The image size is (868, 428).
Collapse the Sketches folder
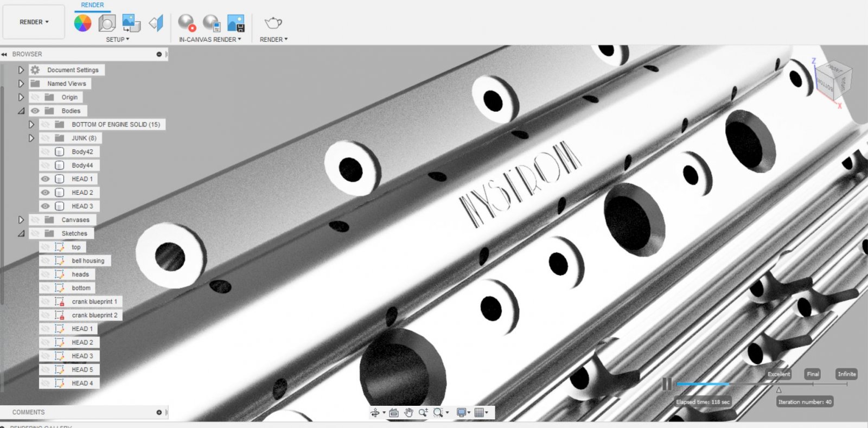tap(21, 233)
